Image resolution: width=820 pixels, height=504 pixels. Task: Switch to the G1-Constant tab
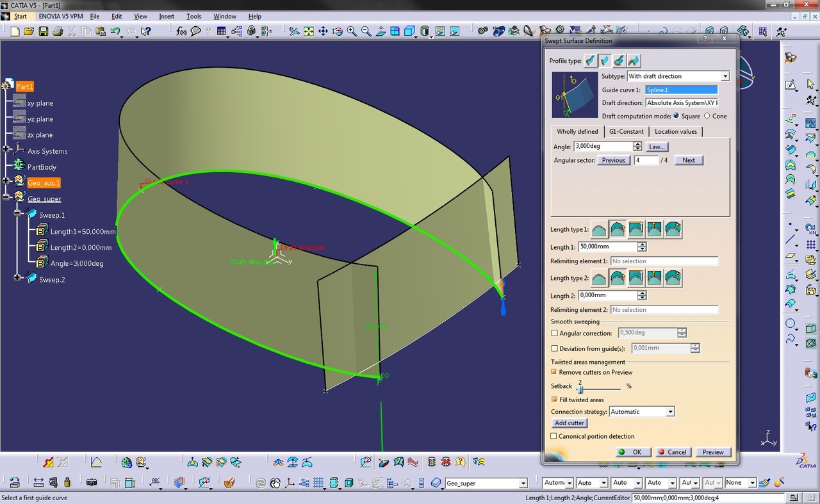coord(627,131)
